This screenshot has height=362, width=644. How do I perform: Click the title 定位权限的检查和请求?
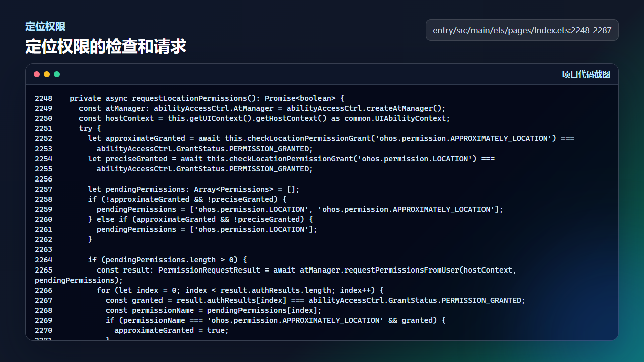pos(106,46)
